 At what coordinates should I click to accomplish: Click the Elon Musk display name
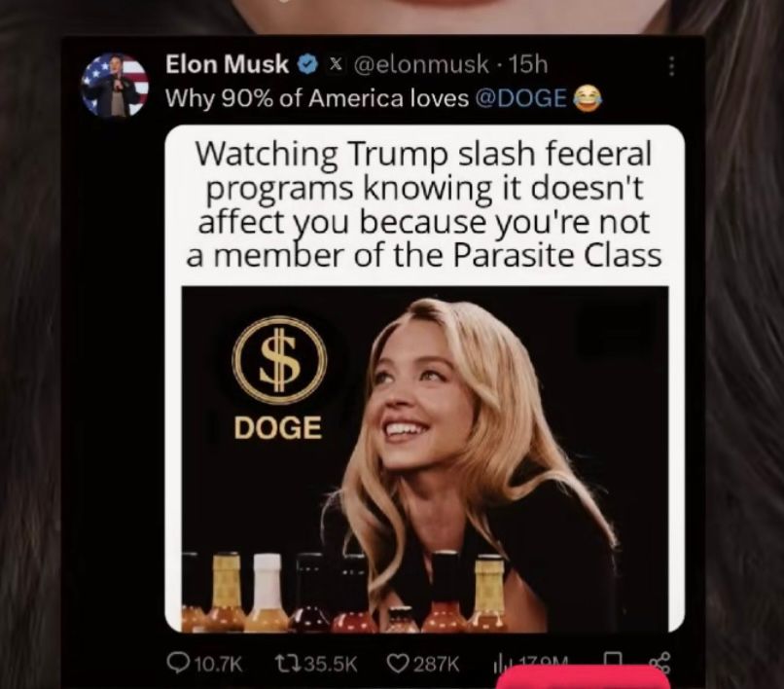[227, 64]
